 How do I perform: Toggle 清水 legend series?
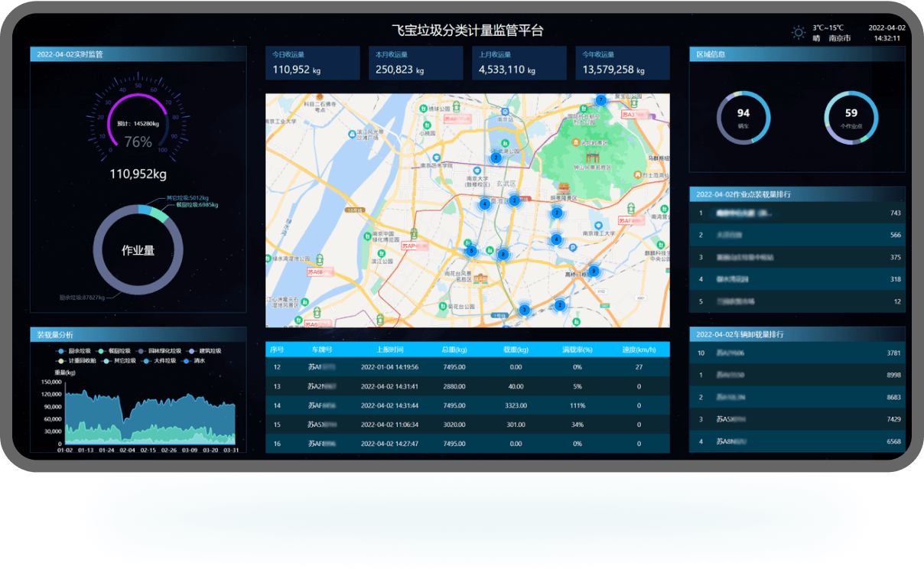click(194, 360)
